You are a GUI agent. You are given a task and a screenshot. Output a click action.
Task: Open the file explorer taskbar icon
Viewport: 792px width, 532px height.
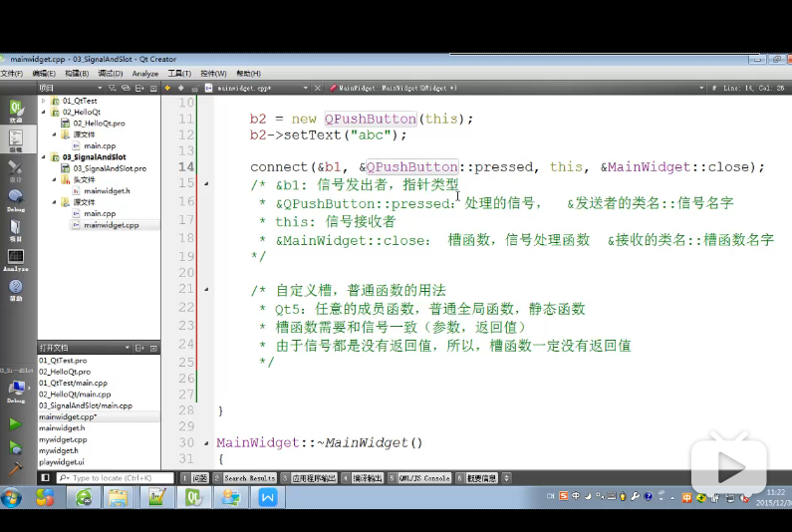[119, 498]
